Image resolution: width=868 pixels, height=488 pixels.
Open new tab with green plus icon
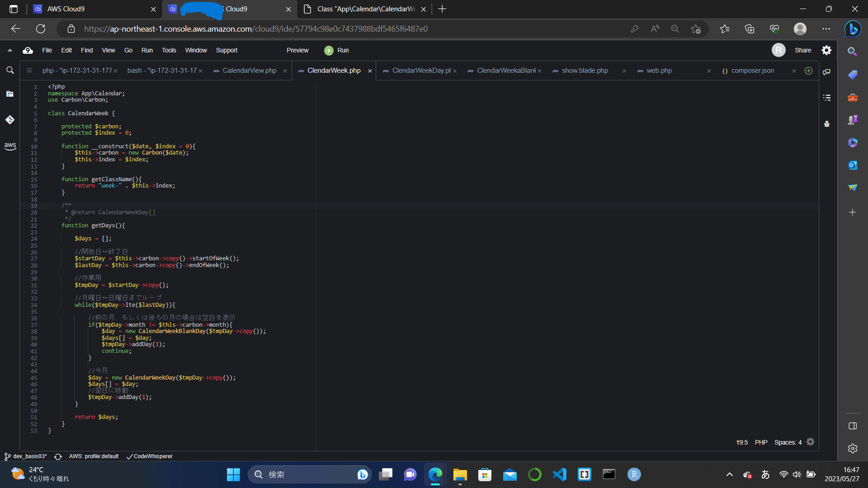809,70
